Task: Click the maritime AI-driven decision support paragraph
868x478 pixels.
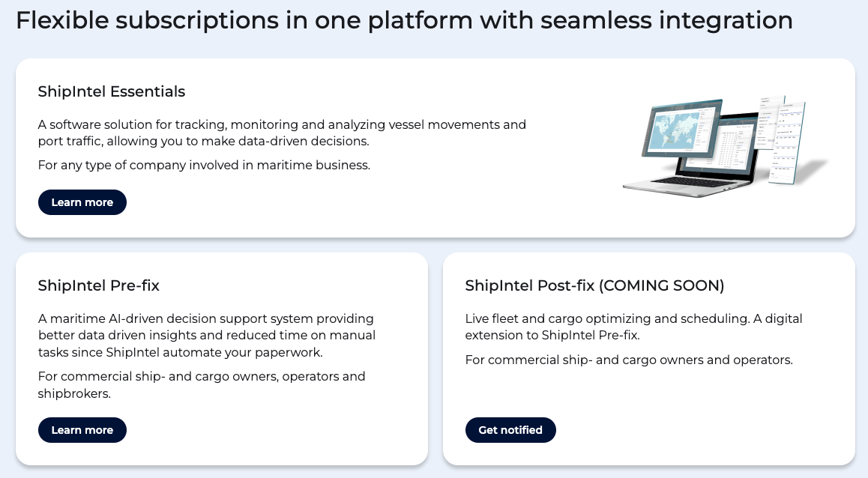Action: (x=207, y=335)
